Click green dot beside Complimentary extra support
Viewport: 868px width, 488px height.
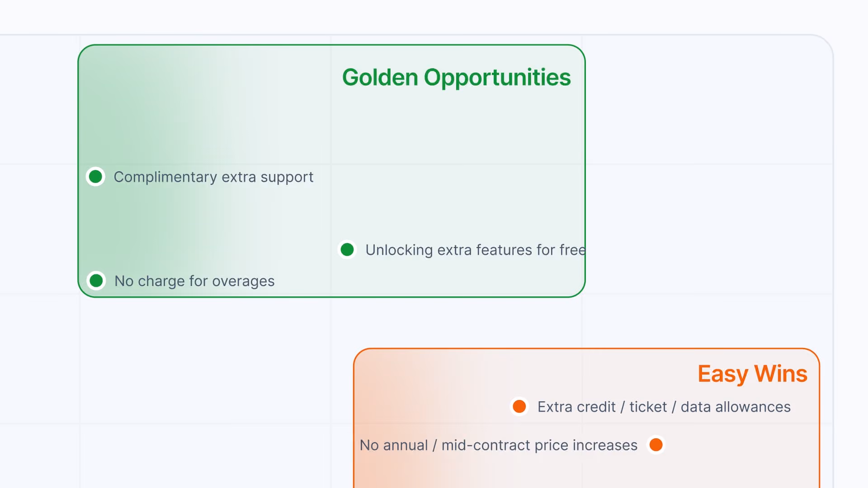tap(95, 177)
